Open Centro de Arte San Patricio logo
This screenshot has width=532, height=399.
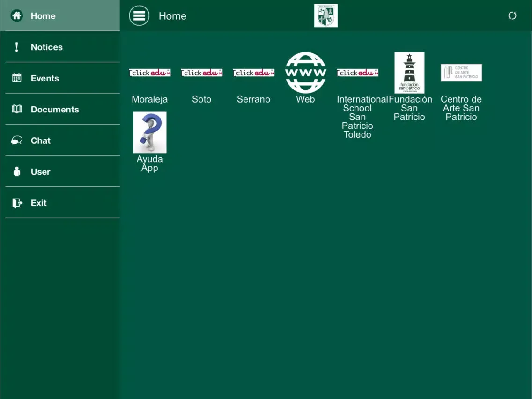pyautogui.click(x=461, y=73)
